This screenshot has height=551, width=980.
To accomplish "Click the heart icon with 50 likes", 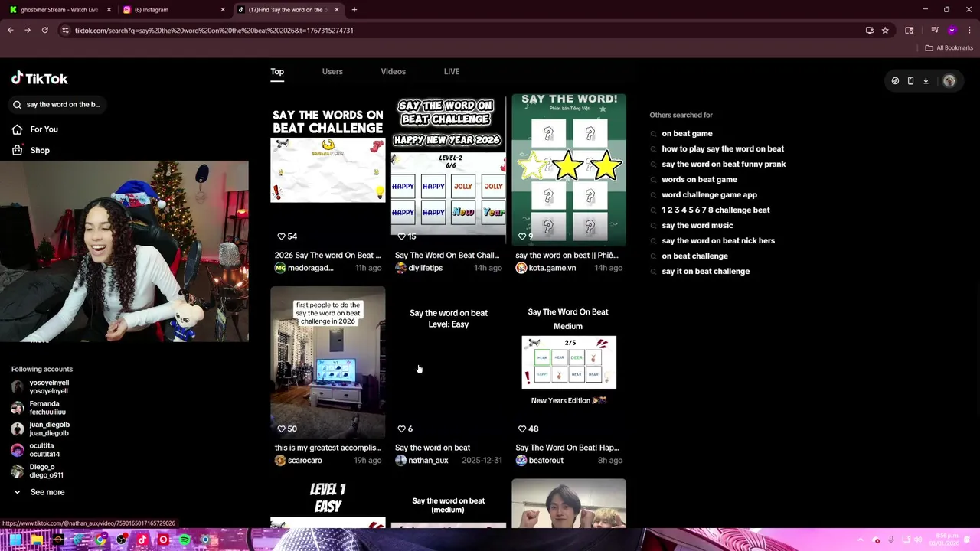I will coord(281,429).
